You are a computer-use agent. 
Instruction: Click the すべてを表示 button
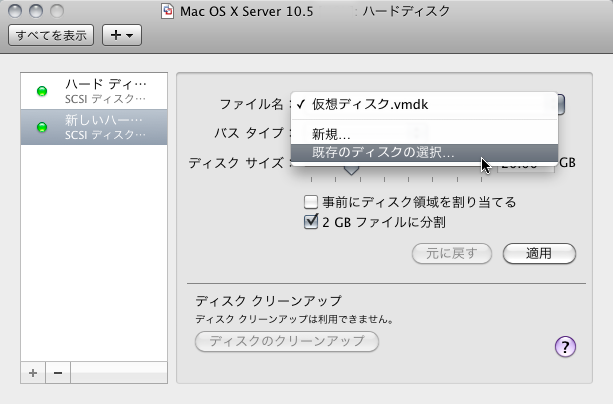(x=50, y=35)
